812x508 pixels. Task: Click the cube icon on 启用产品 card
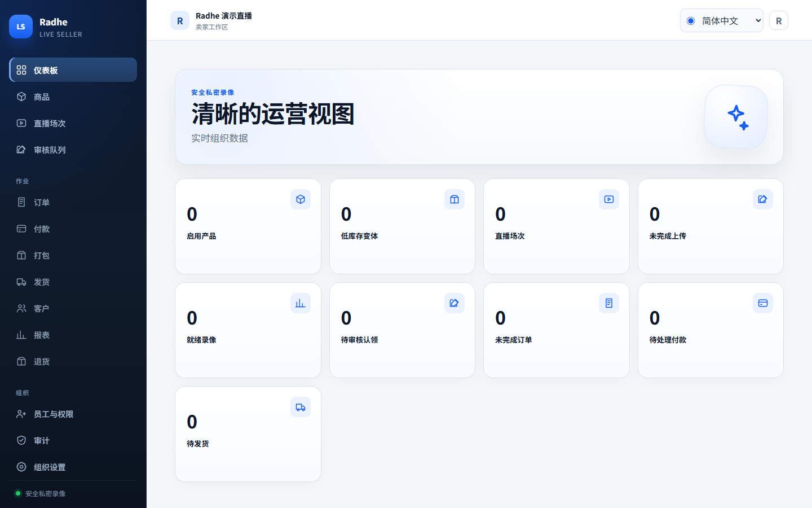[301, 199]
